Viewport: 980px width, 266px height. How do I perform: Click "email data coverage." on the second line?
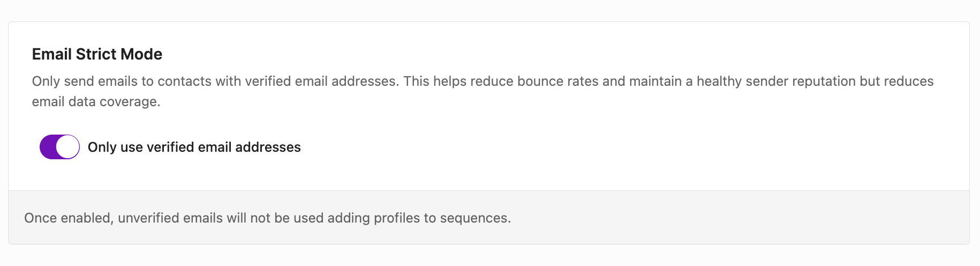pyautogui.click(x=96, y=102)
